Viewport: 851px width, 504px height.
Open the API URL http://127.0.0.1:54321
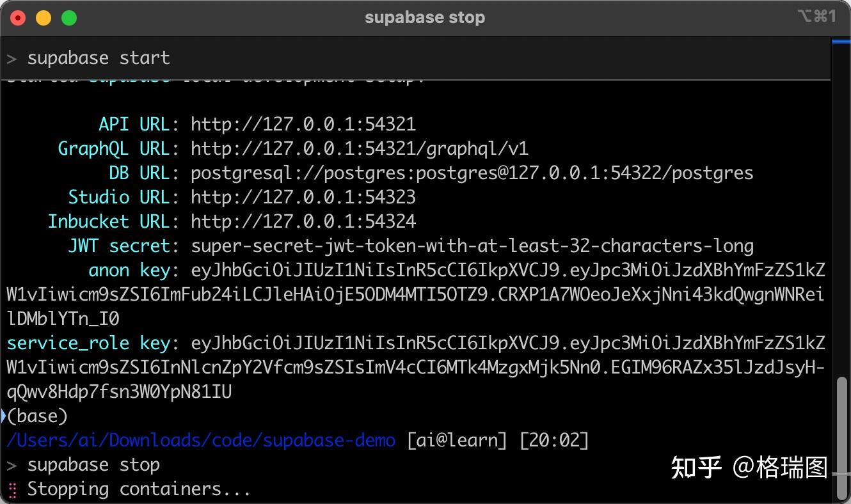click(303, 124)
